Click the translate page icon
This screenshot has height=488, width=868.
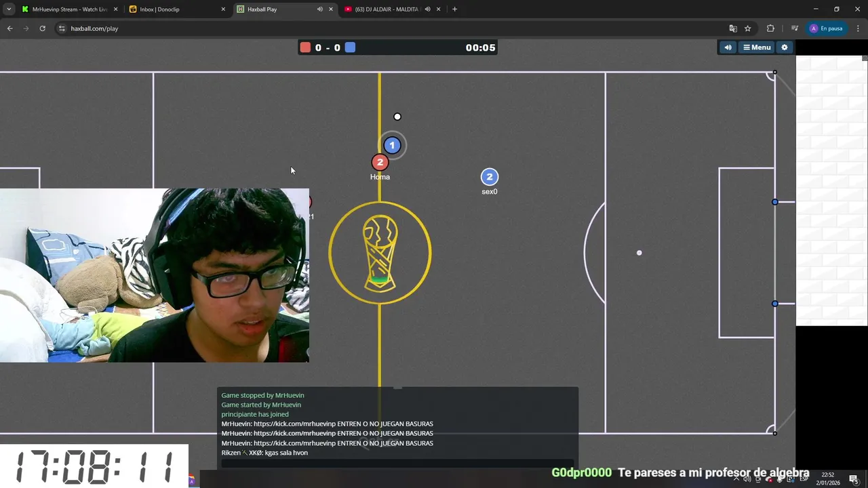(x=733, y=28)
